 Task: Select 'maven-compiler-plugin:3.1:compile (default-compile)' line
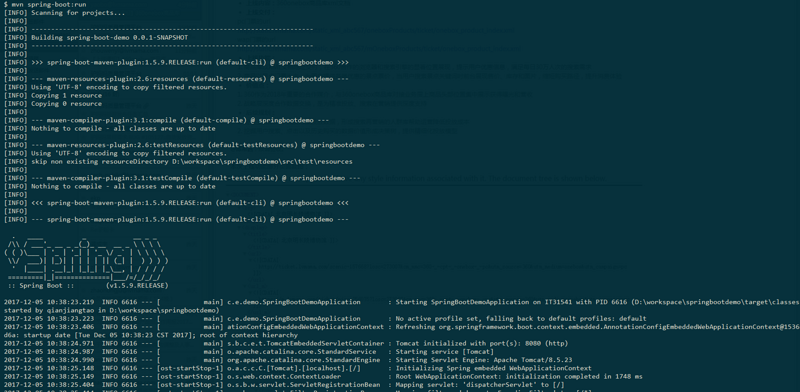(x=166, y=120)
